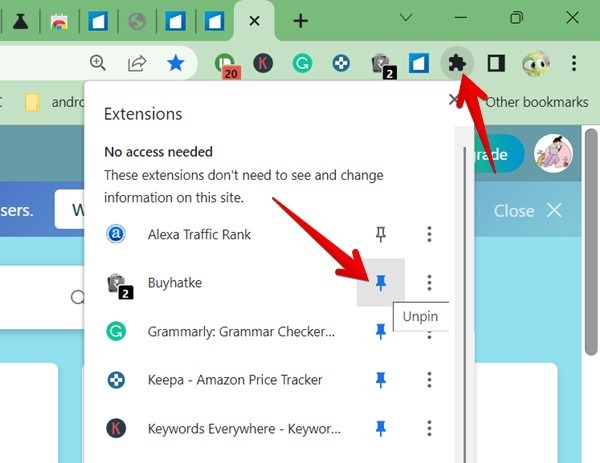Open more options for Alexa Traffic Rank
Image resolution: width=600 pixels, height=463 pixels.
(429, 234)
